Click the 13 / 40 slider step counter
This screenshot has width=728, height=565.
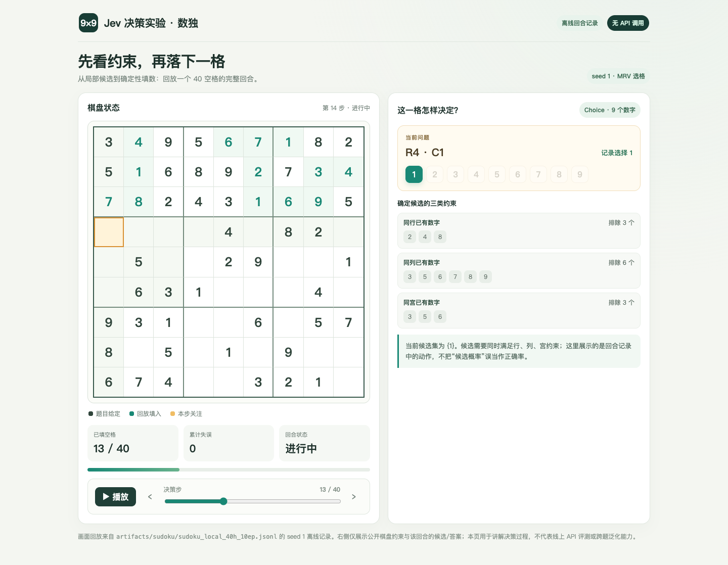(330, 490)
